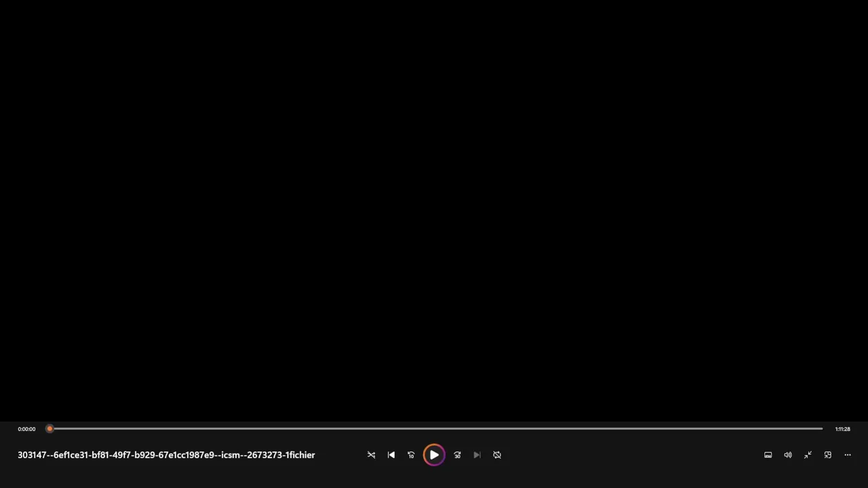Seek to the middle of the progress bar
Viewport: 868px width, 488px height.
click(x=435, y=428)
